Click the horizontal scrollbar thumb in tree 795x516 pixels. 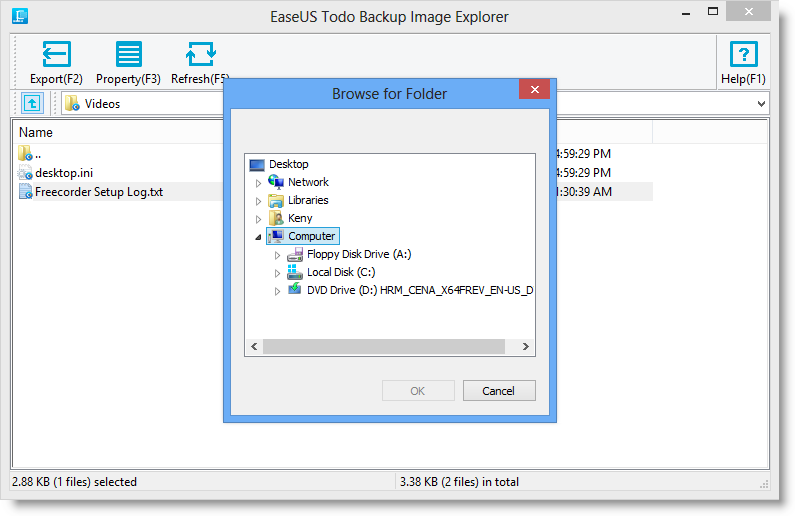(384, 347)
